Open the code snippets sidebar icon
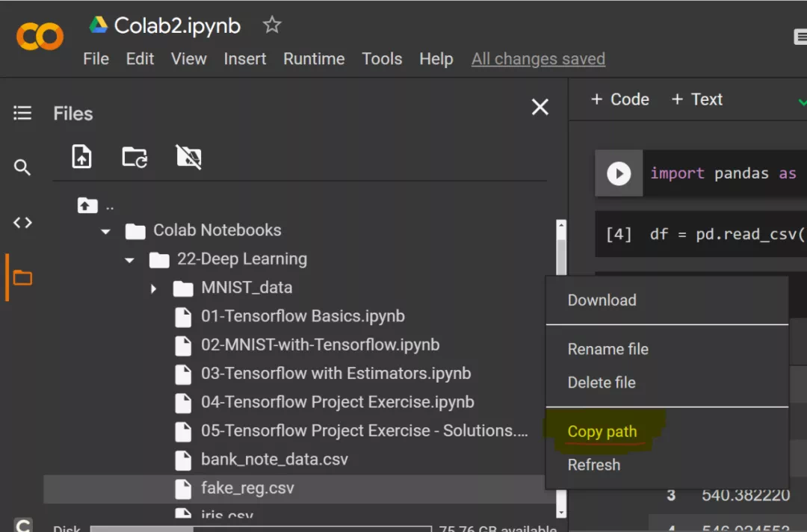The image size is (807, 532). click(22, 222)
